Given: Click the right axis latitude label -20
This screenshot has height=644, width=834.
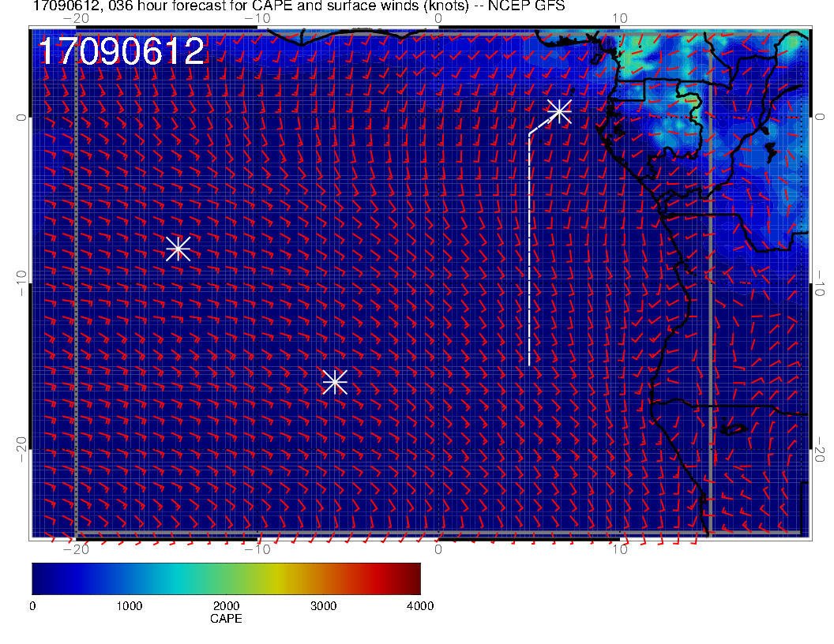Looking at the screenshot, I should coord(819,450).
